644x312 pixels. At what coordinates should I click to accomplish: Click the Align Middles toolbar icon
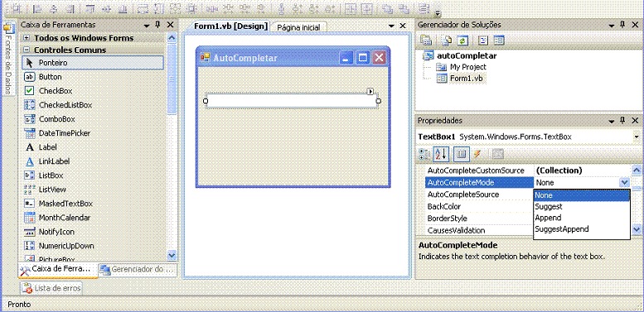click(107, 8)
